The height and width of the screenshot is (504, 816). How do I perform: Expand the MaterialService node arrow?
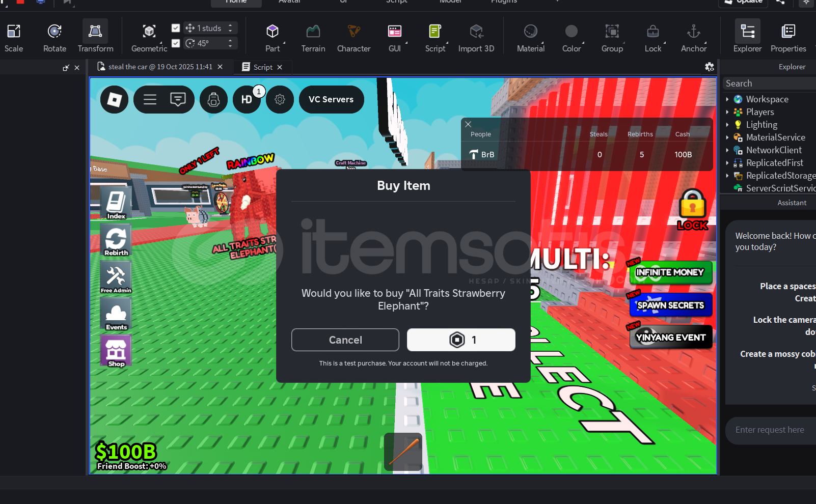(x=727, y=137)
